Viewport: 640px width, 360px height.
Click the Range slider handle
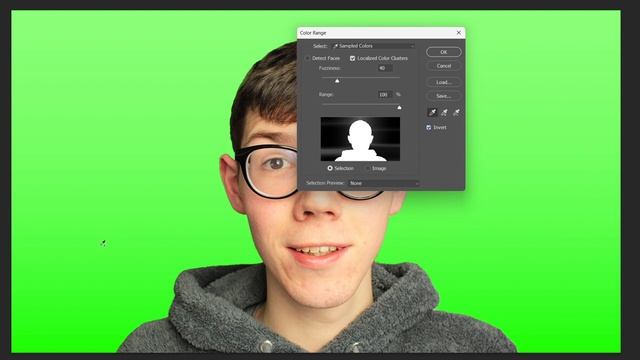(x=399, y=107)
